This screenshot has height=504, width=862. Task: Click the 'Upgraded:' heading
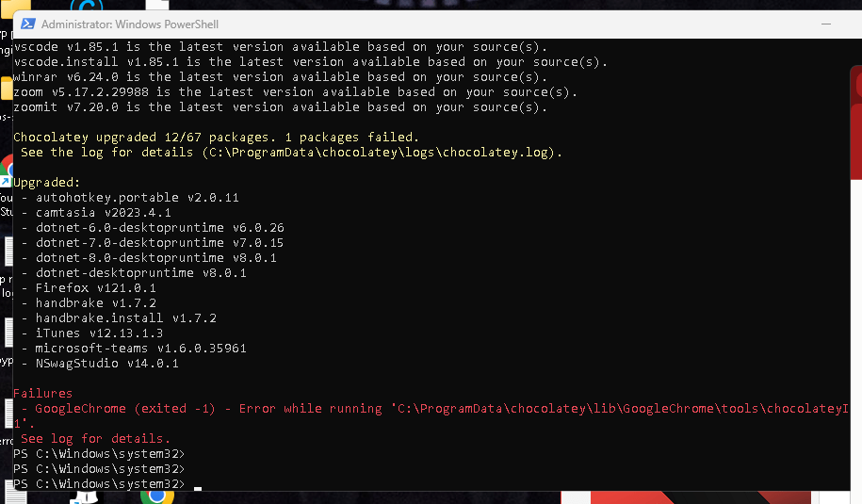click(47, 183)
